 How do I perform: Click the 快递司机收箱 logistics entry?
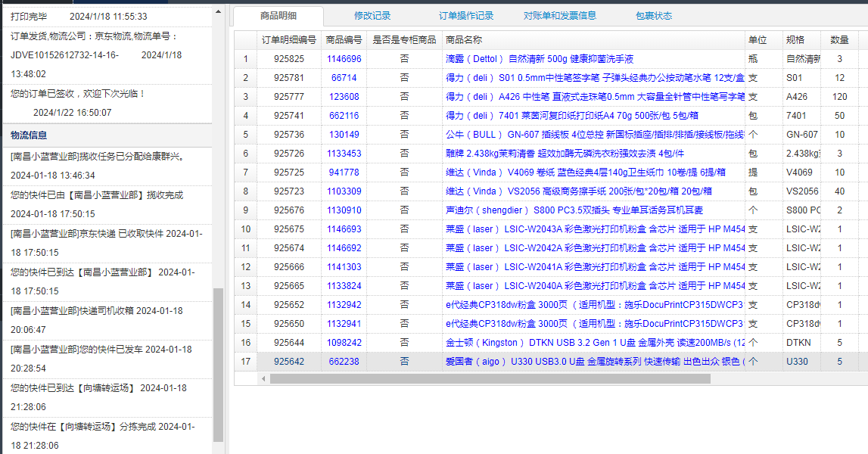(x=107, y=321)
